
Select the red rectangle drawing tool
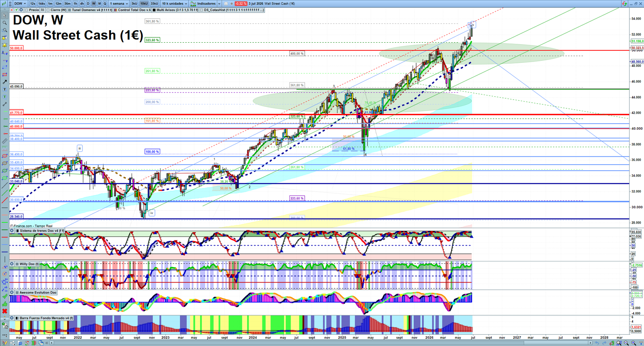click(4, 75)
